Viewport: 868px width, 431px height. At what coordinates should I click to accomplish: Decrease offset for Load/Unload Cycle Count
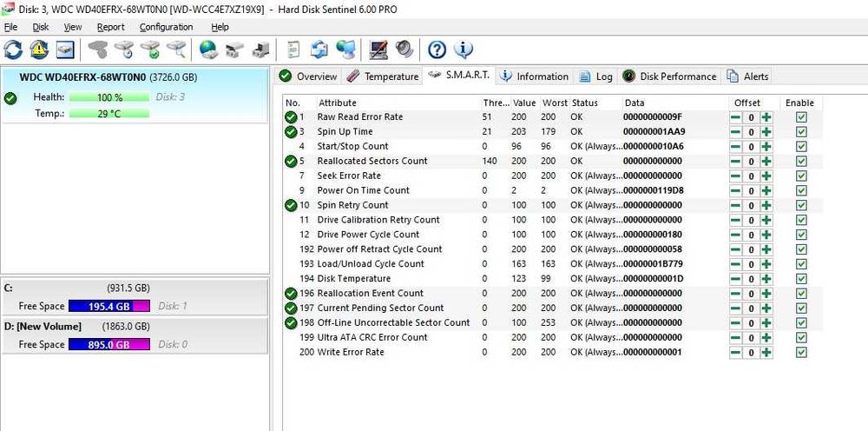[x=735, y=263]
